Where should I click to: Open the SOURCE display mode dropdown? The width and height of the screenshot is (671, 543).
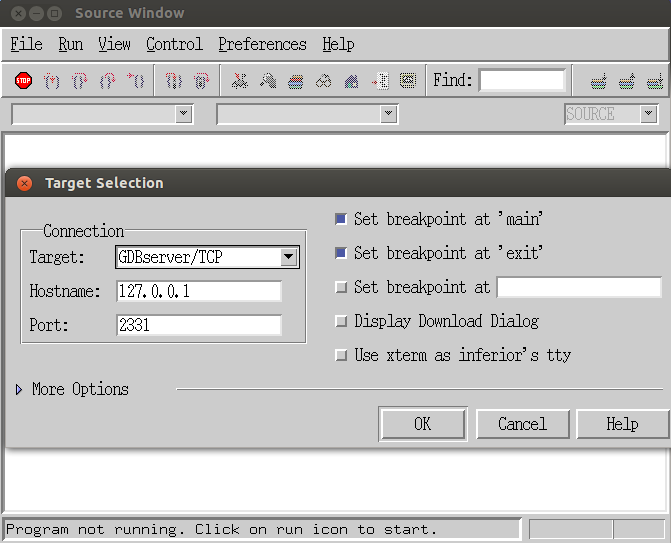648,114
